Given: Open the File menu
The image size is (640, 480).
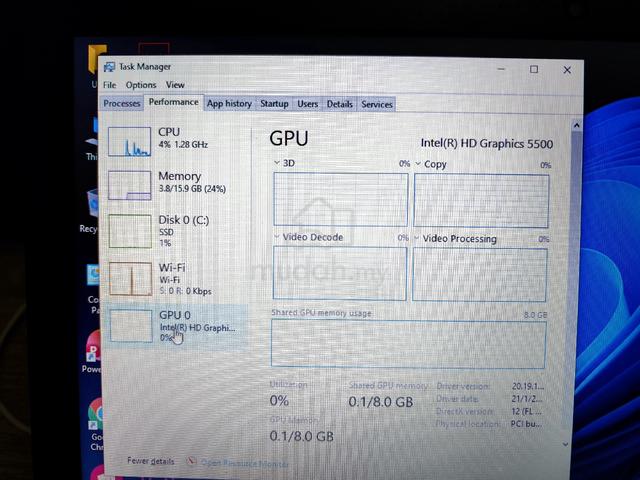Looking at the screenshot, I should [x=109, y=85].
